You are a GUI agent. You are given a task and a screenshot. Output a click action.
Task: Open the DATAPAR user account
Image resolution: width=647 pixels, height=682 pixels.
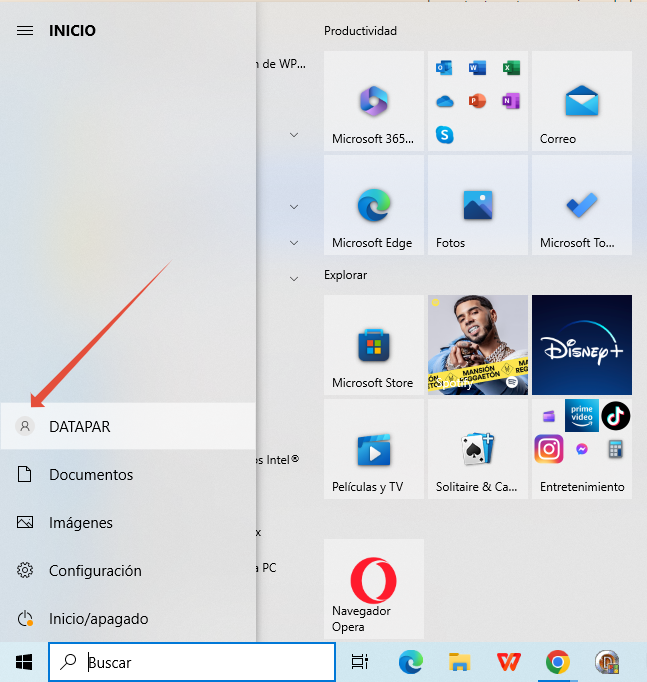pos(128,426)
